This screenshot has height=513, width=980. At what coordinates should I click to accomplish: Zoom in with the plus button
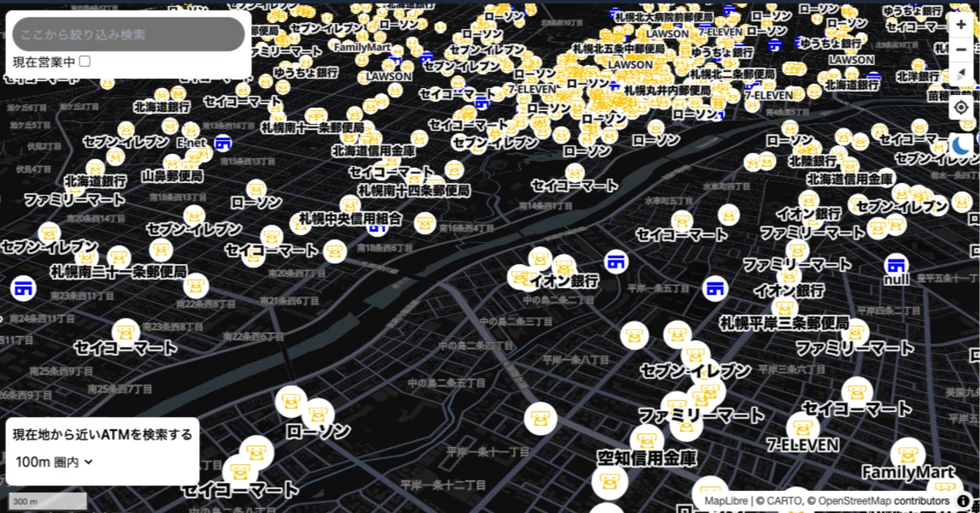pos(962,24)
